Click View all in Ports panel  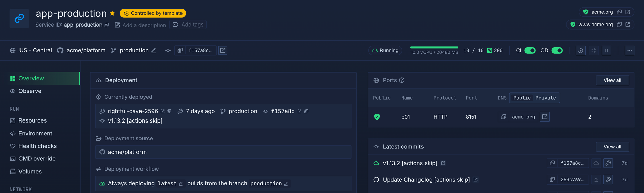(x=612, y=80)
